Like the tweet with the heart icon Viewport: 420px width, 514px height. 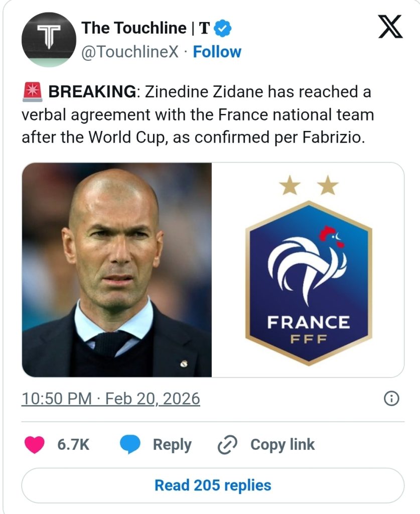point(35,445)
